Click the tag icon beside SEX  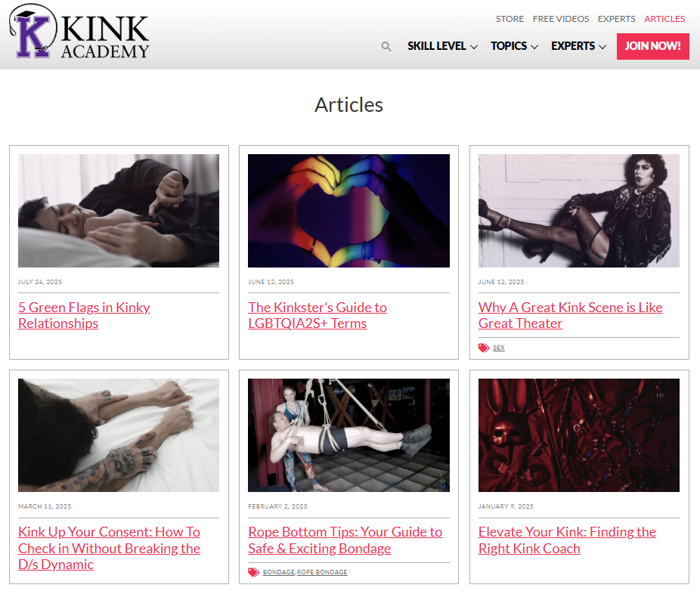[x=484, y=348]
